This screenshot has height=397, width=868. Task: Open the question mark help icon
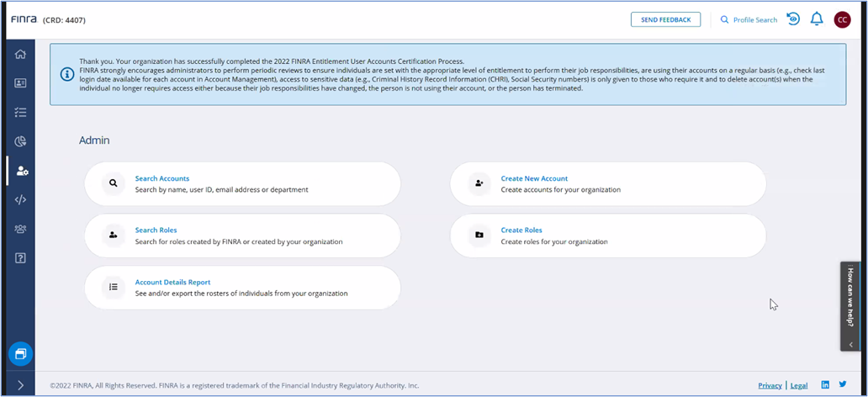coord(20,257)
